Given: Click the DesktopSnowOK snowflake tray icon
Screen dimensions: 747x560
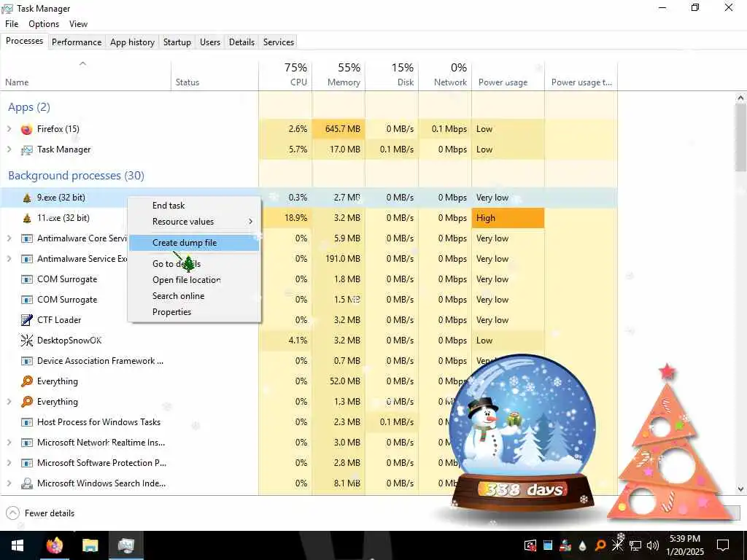Looking at the screenshot, I should click(617, 545).
